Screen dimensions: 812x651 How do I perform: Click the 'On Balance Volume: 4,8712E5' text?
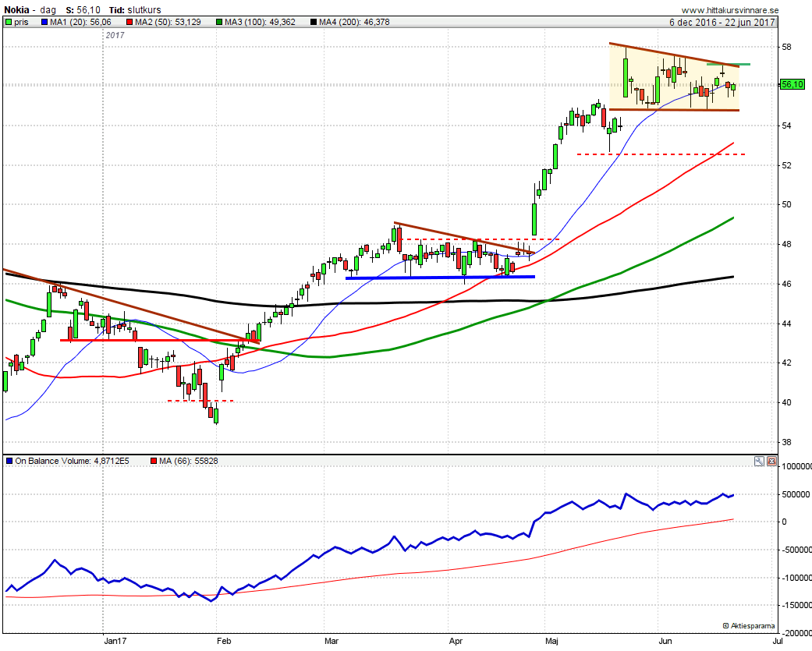coord(72,461)
